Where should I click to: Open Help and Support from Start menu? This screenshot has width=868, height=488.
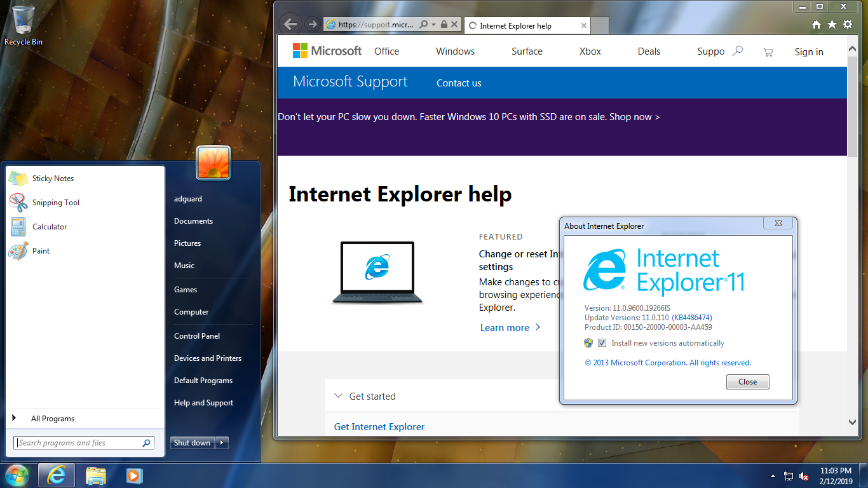coord(203,403)
